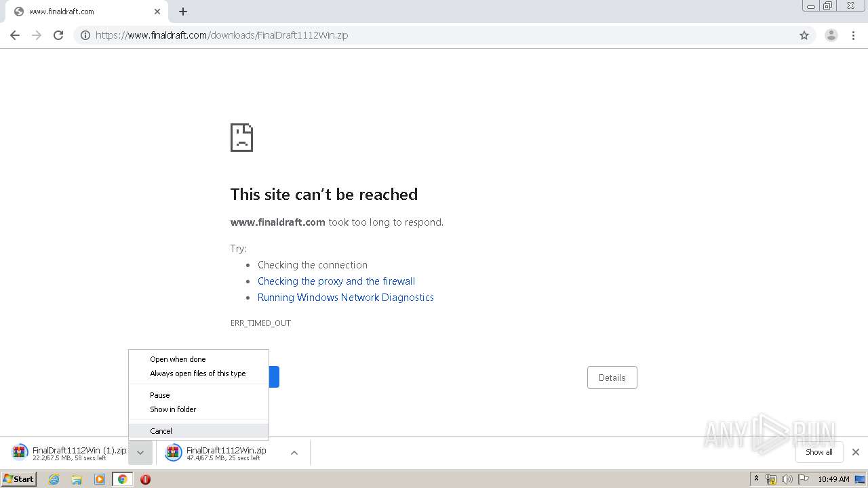Image resolution: width=868 pixels, height=488 pixels.
Task: Click the address bar URL field
Action: [x=434, y=35]
